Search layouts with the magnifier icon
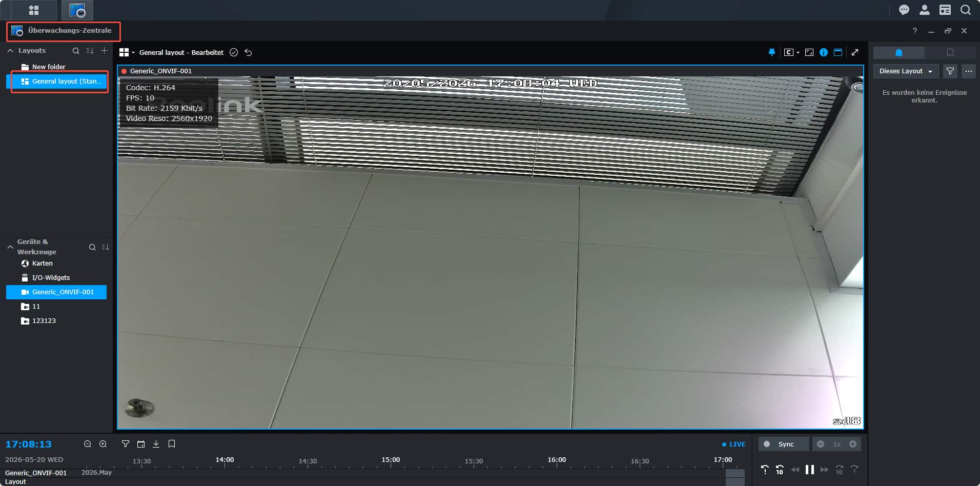The width and height of the screenshot is (980, 486). 76,51
